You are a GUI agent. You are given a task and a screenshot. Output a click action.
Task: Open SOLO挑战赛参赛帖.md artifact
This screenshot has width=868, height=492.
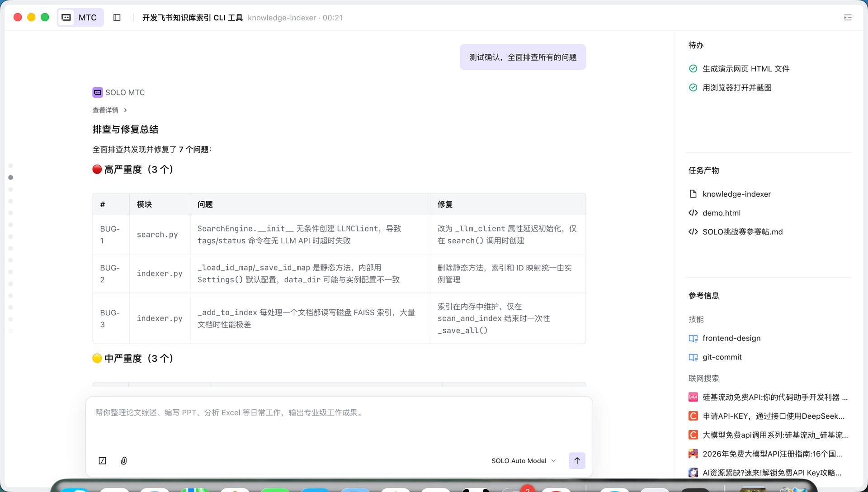(x=742, y=232)
